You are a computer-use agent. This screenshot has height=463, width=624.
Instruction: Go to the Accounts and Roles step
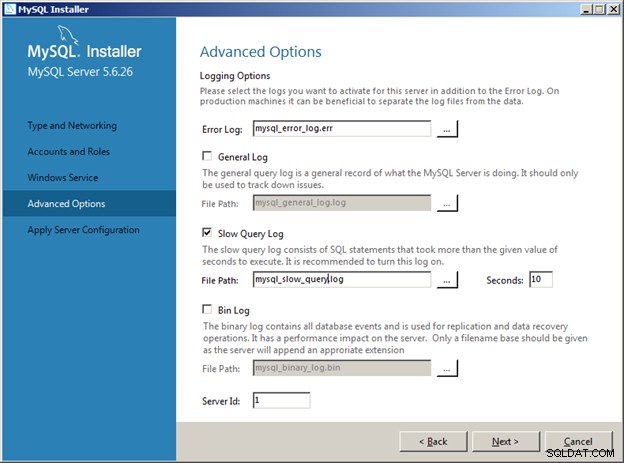pos(68,152)
